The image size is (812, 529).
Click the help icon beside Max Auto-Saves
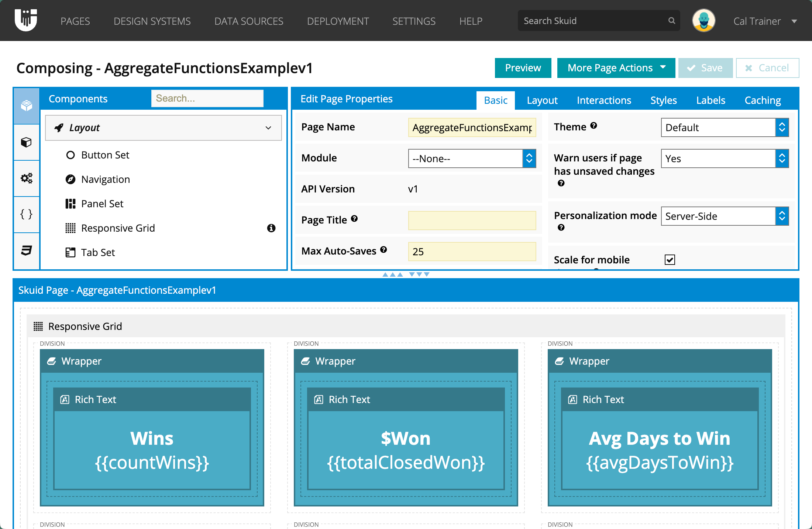click(x=383, y=250)
